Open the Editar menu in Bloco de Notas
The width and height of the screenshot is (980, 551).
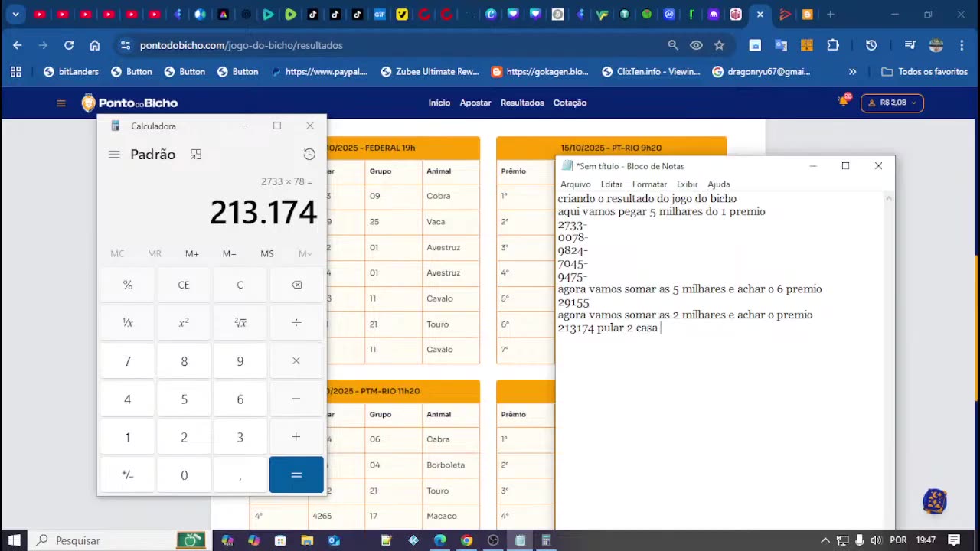[x=612, y=184]
